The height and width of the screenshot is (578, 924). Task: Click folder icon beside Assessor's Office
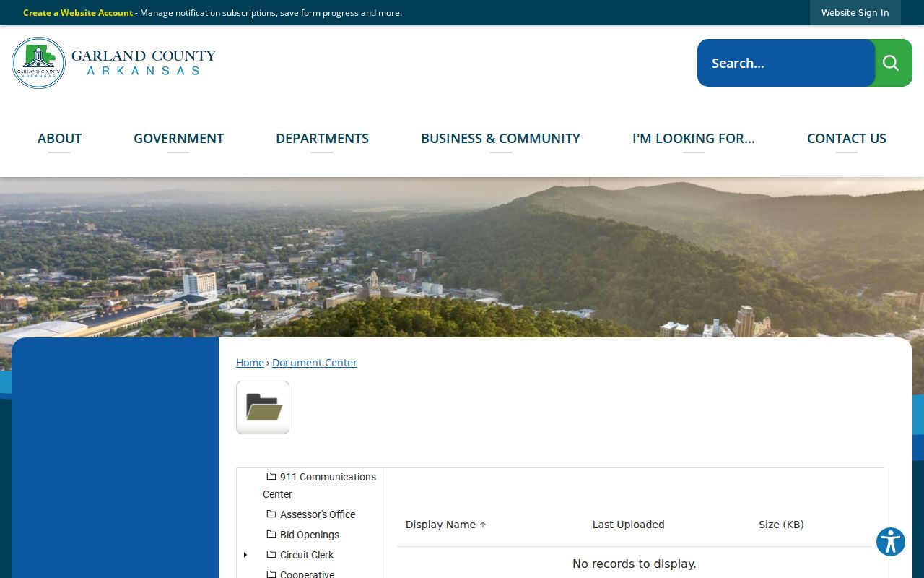(x=271, y=514)
